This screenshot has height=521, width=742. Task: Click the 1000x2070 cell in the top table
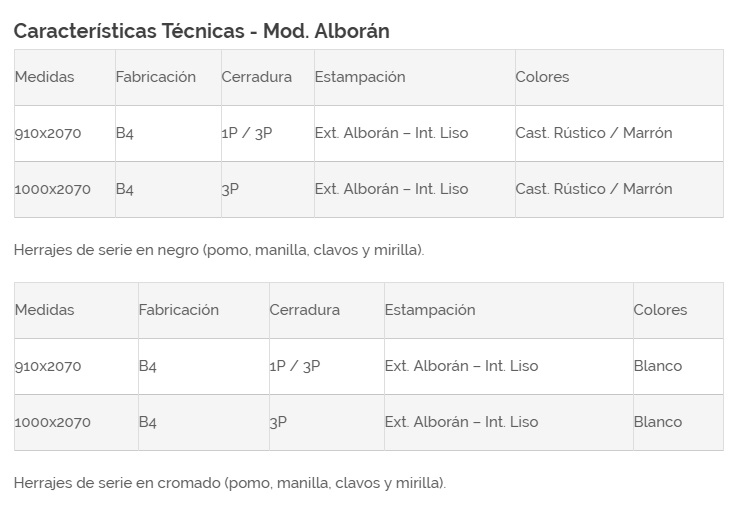pyautogui.click(x=52, y=189)
